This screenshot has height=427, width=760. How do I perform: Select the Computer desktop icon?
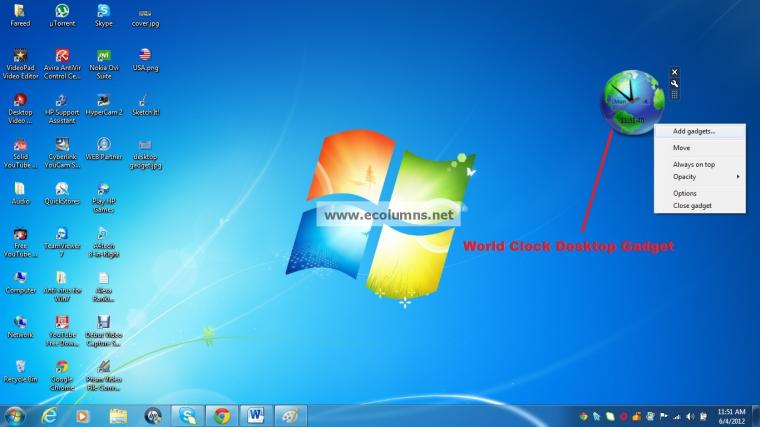pyautogui.click(x=20, y=283)
